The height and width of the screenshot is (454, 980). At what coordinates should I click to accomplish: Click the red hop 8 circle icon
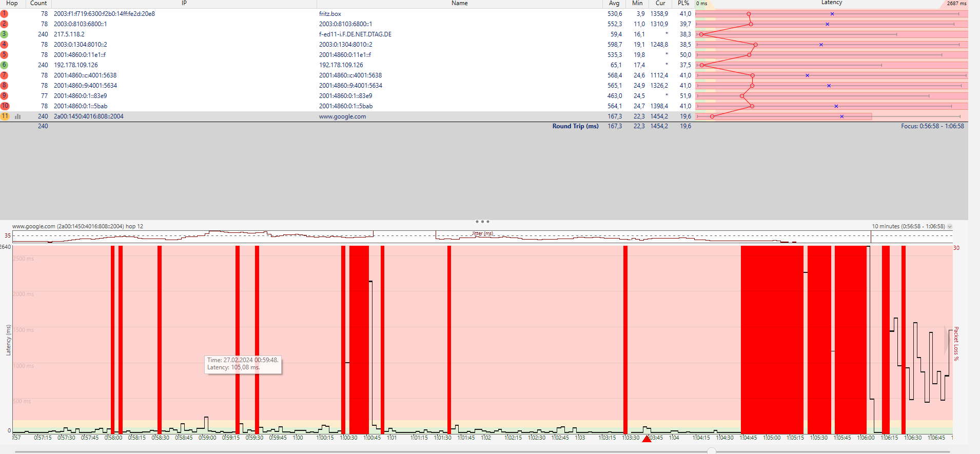[4, 86]
